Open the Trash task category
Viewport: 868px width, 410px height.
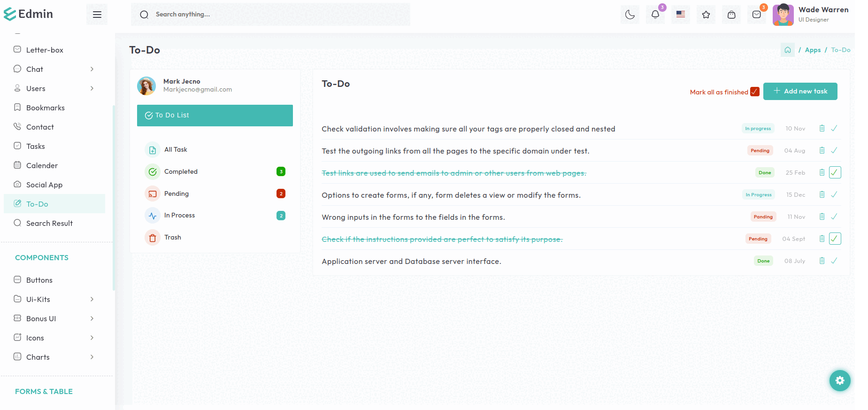coord(172,237)
